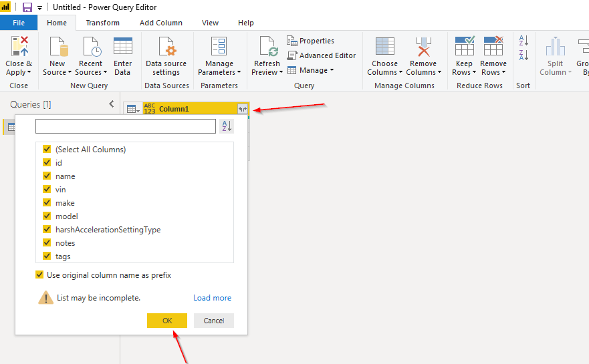Image resolution: width=589 pixels, height=364 pixels.
Task: Uncheck the name column checkbox
Action: click(x=47, y=176)
